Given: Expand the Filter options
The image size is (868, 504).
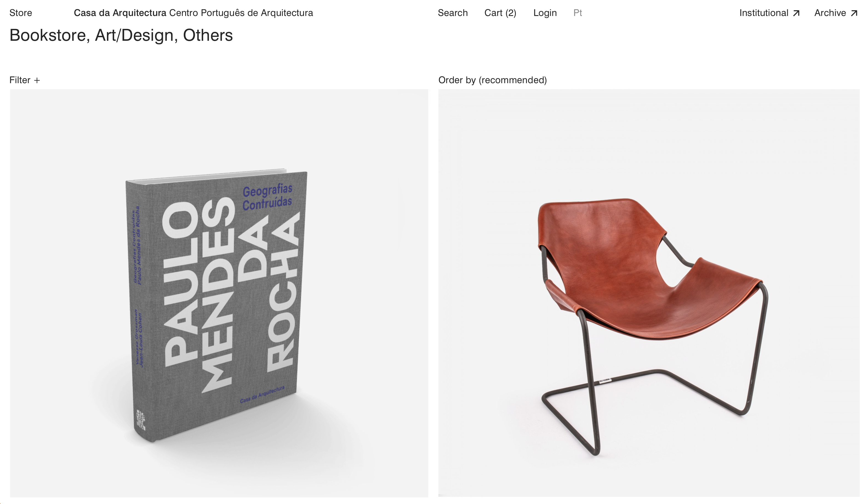Looking at the screenshot, I should [25, 80].
